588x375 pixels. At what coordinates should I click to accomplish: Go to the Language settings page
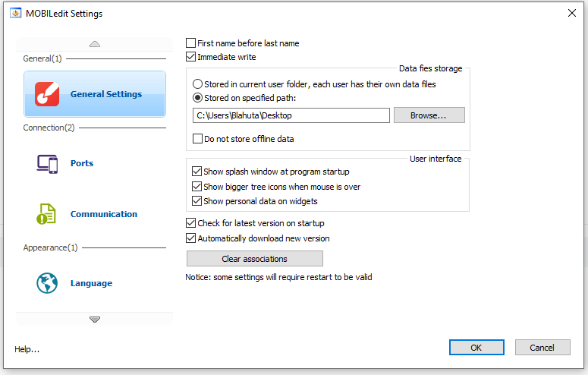pyautogui.click(x=91, y=283)
